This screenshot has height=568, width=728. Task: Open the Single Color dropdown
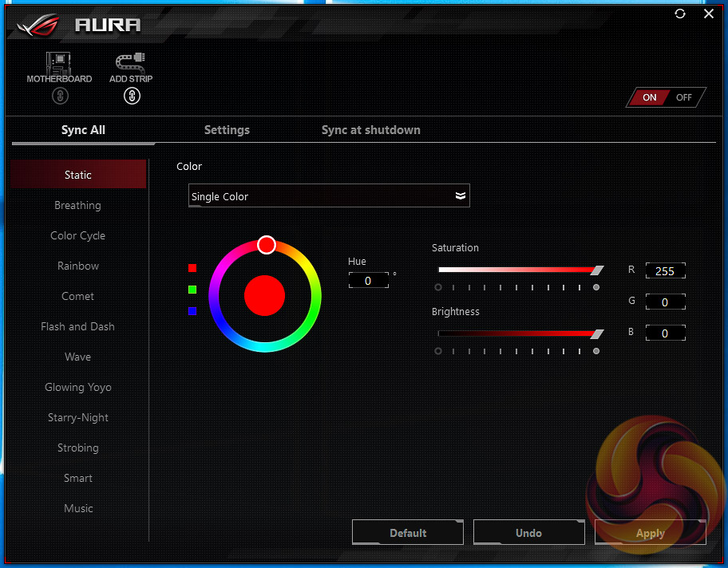[329, 195]
